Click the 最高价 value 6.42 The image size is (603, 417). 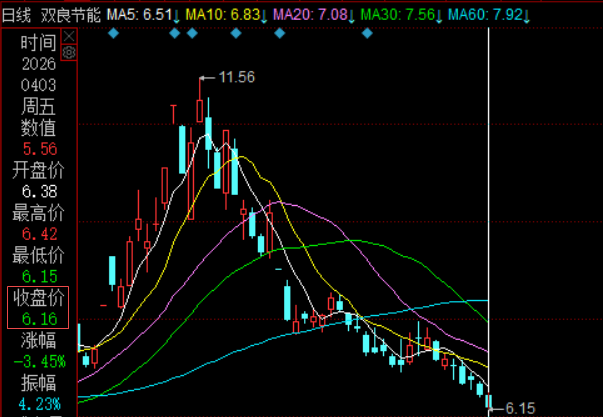tap(38, 235)
